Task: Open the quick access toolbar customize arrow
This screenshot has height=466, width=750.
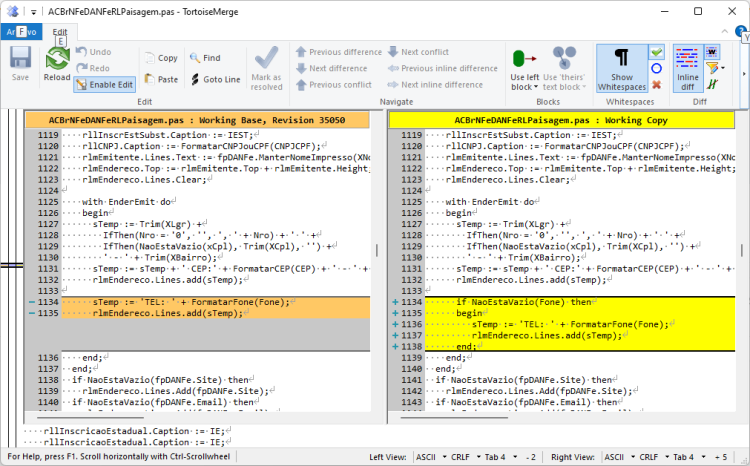Action: click(x=33, y=11)
